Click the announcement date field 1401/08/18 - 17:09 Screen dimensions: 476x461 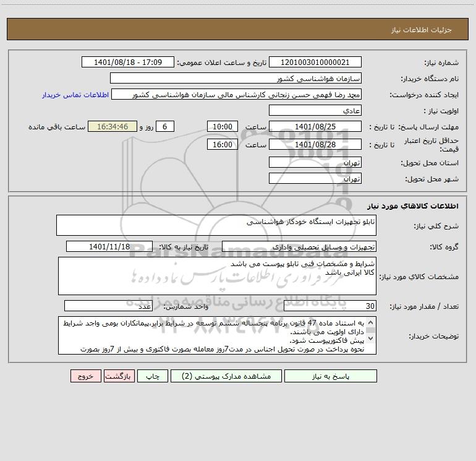click(x=128, y=62)
